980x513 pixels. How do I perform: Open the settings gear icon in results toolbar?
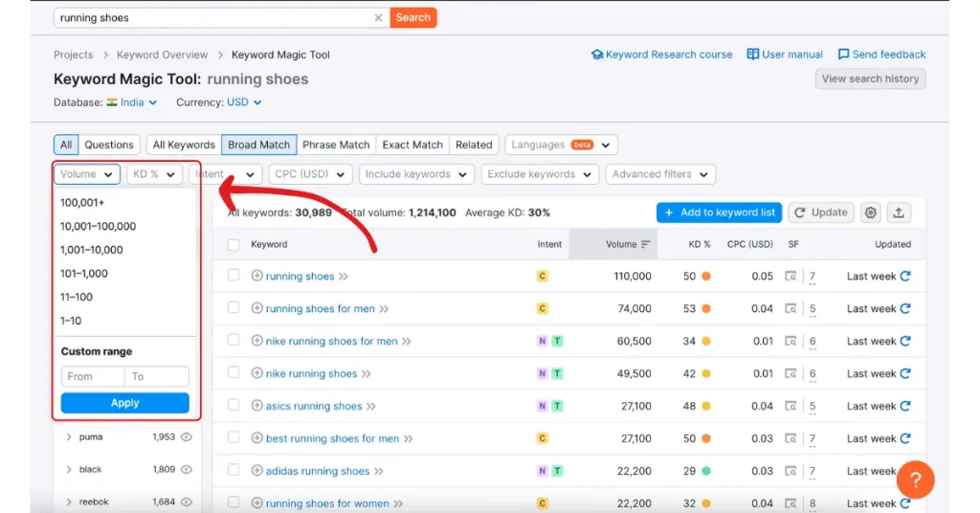click(x=871, y=212)
